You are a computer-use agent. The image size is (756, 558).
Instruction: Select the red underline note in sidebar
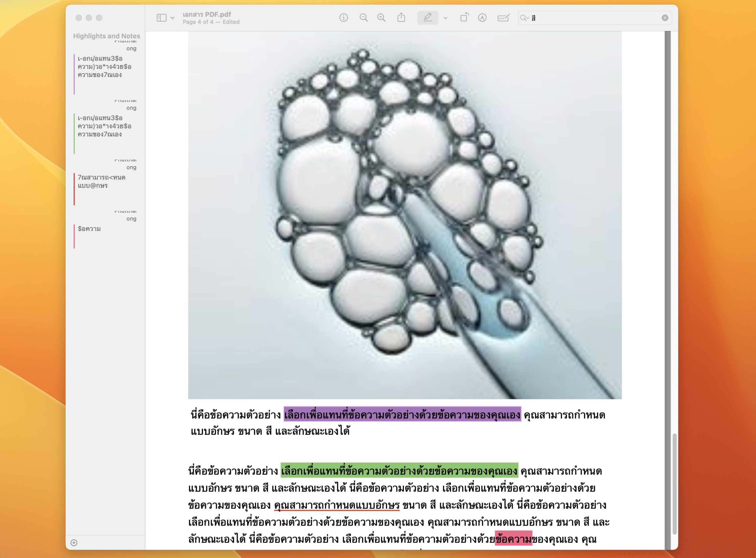[101, 182]
